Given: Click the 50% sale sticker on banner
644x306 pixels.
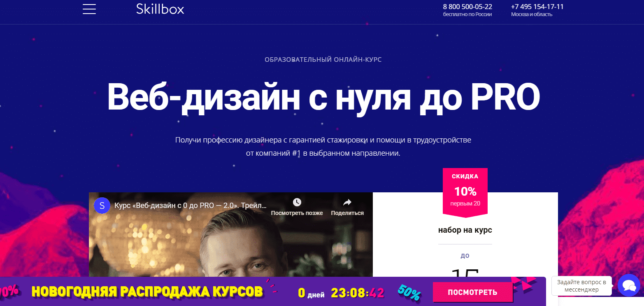Looking at the screenshot, I should point(409,292).
